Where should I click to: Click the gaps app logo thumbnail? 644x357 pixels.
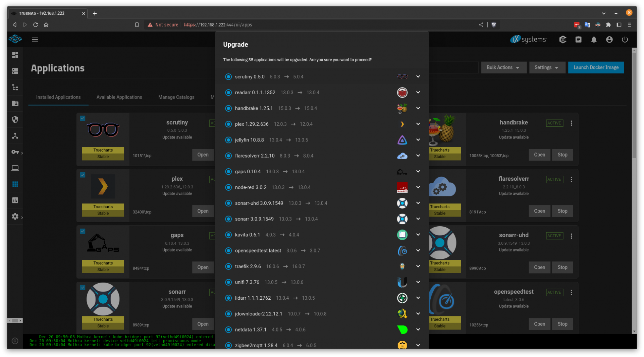pos(103,243)
